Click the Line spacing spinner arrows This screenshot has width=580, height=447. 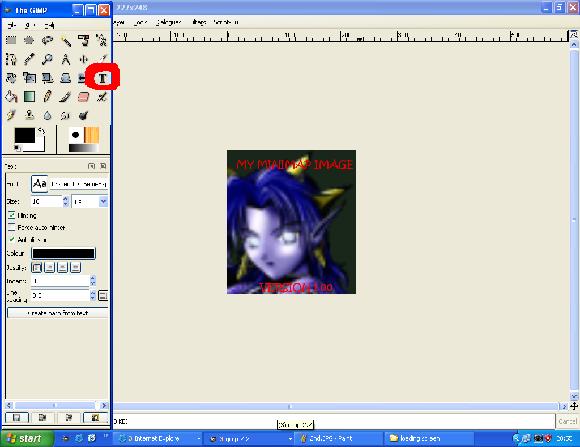pyautogui.click(x=93, y=295)
